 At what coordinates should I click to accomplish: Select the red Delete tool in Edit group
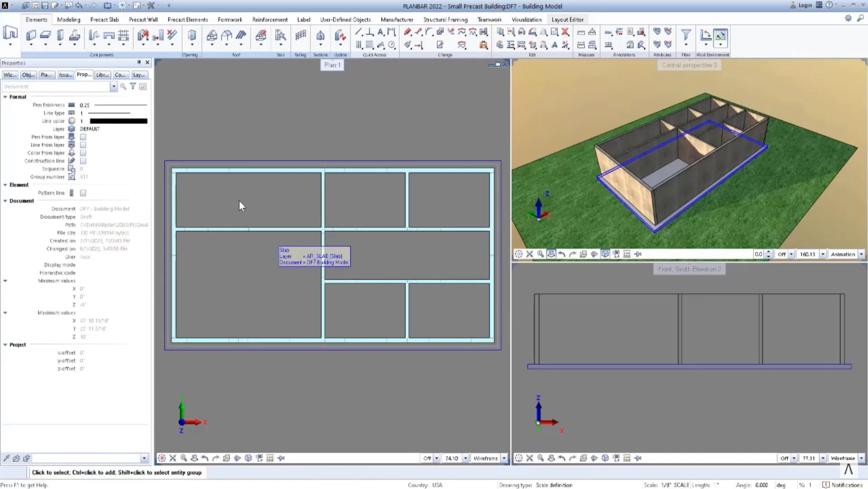pyautogui.click(x=565, y=32)
